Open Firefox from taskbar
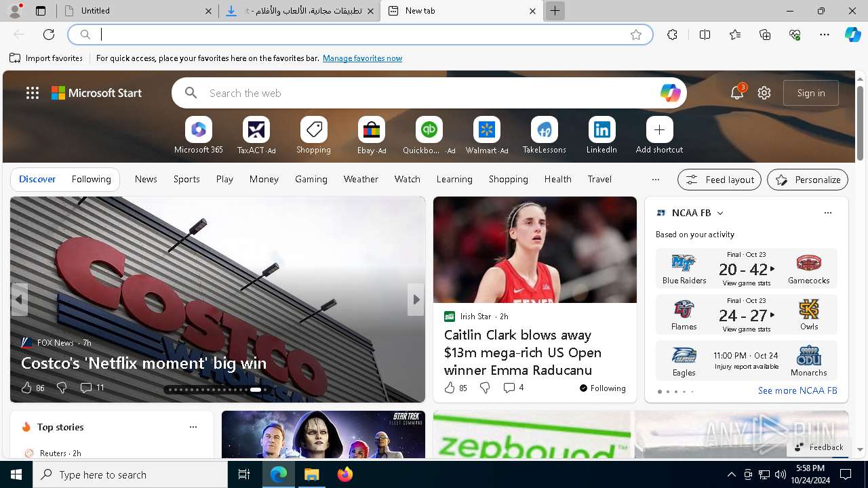Viewport: 868px width, 488px height. pos(345,474)
